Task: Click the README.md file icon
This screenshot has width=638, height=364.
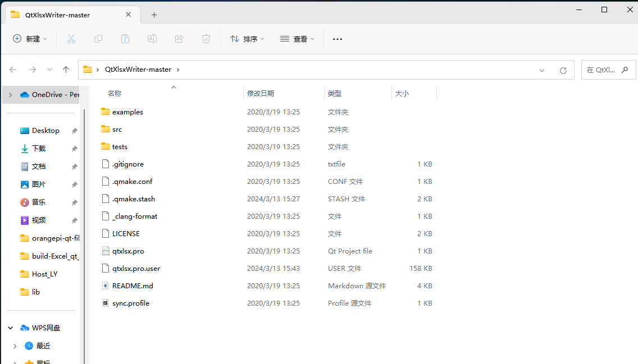Action: (x=106, y=285)
